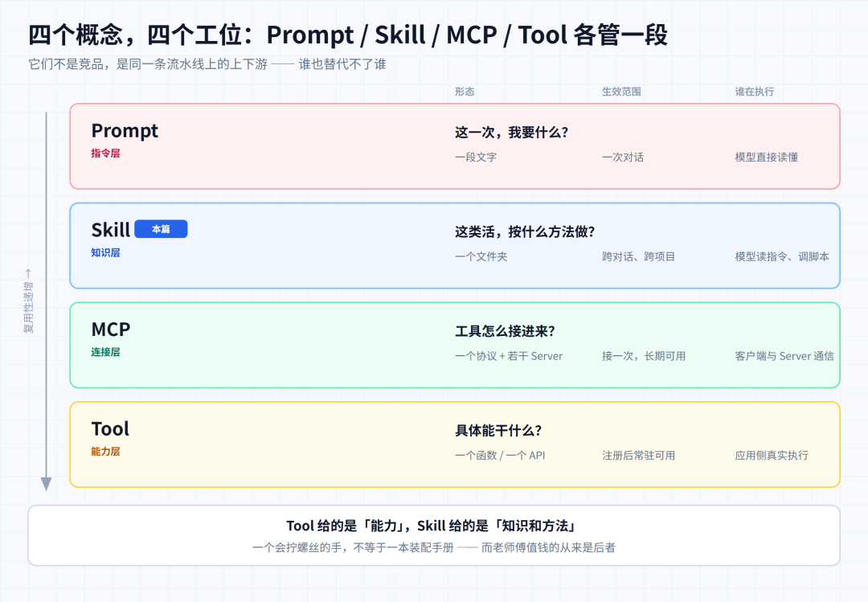Click 跨对话、跨项目 in the Skill row
This screenshot has height=602, width=868.
pyautogui.click(x=639, y=256)
